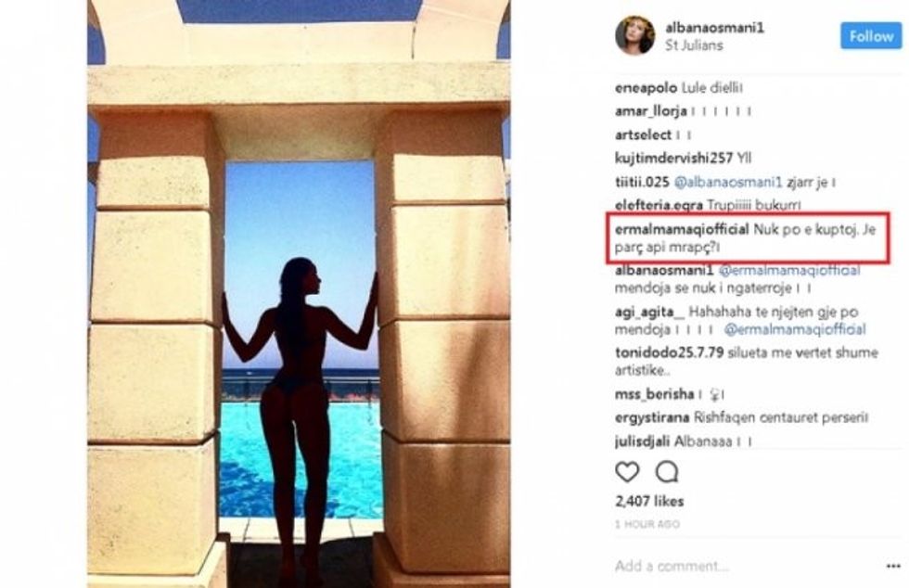Open the amar_llorja commenter profile
The width and height of the screenshot is (909, 588).
click(x=651, y=111)
